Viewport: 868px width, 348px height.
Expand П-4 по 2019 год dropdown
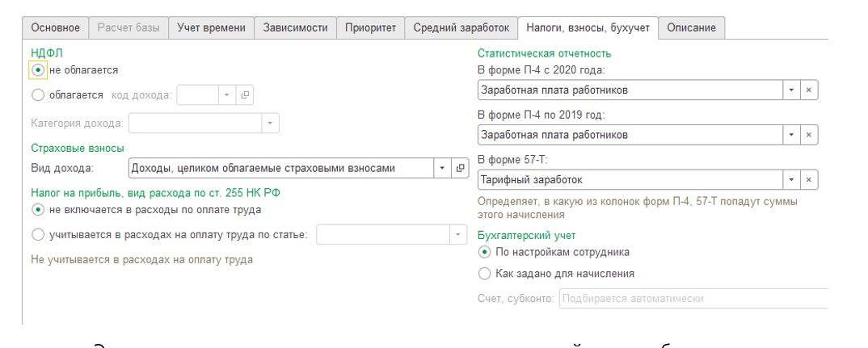791,135
